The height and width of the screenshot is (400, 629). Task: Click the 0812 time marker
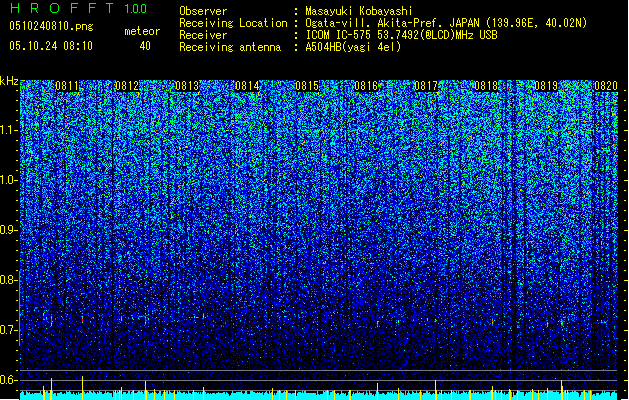click(x=127, y=86)
